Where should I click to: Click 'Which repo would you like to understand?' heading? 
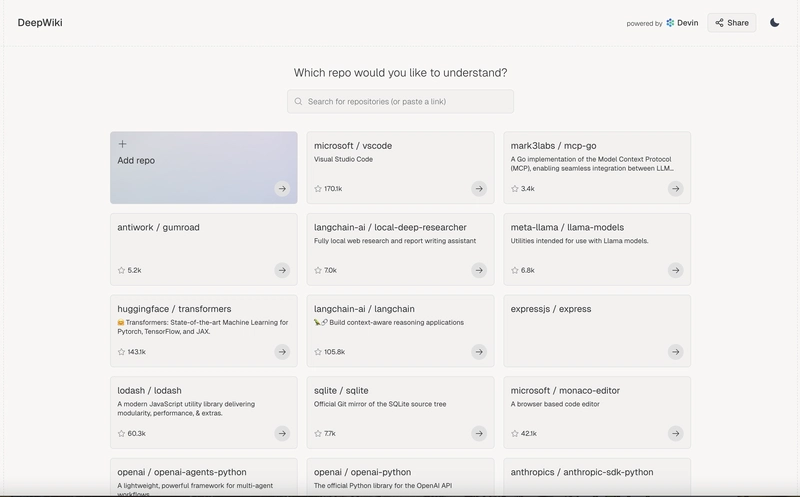coord(401,72)
